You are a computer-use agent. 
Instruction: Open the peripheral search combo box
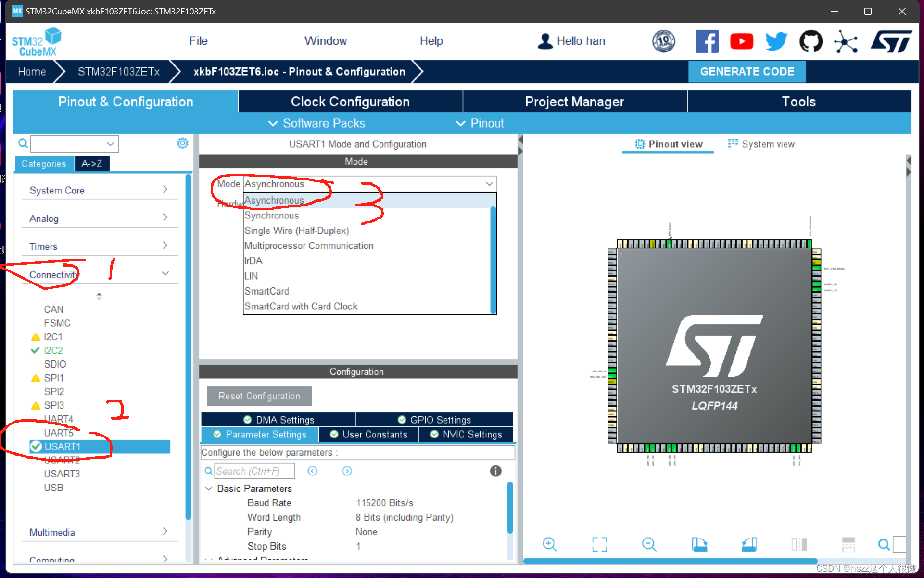click(75, 143)
